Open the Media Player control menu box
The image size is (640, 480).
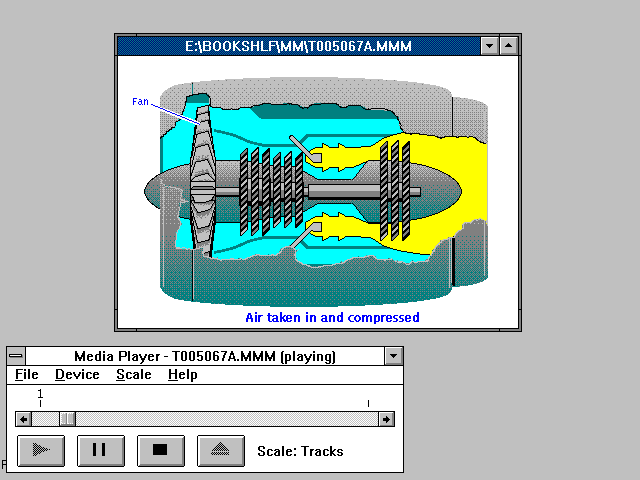[16, 356]
